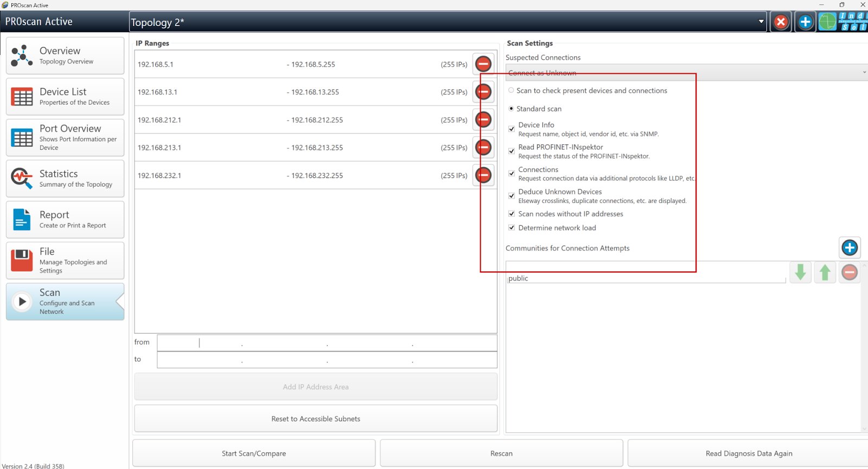The height and width of the screenshot is (469, 868).
Task: Click Version 2.4 (Build 358) text
Action: point(33,466)
